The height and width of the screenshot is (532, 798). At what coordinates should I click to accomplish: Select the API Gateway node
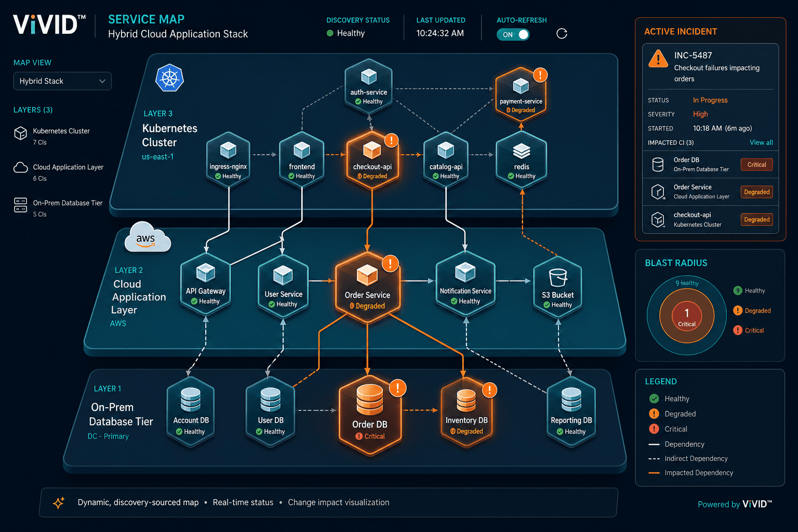point(205,284)
